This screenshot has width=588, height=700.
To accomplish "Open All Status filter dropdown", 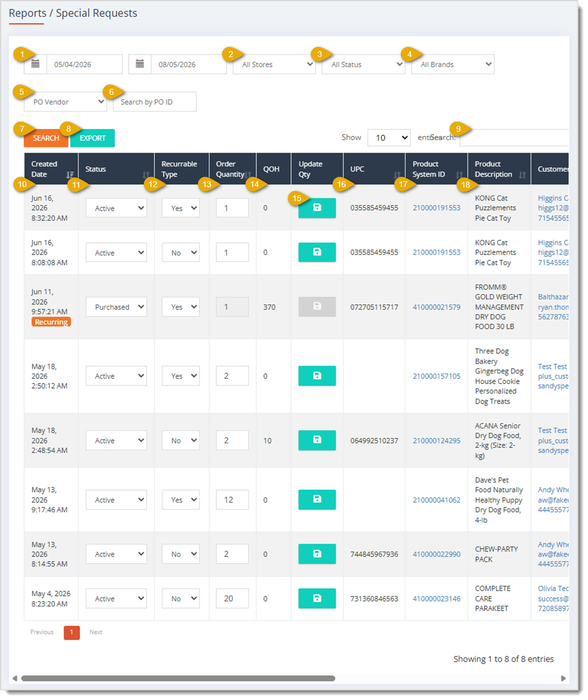I will tap(363, 64).
